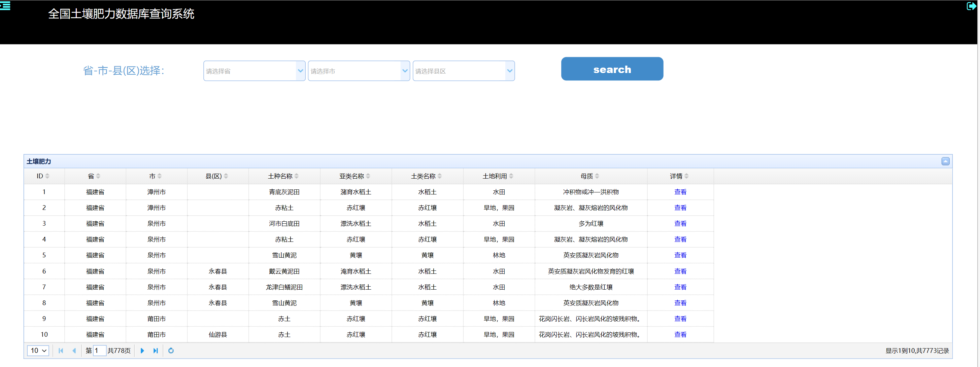Click 查看 link for row 1
Screen dimensions: 980x367
(x=680, y=192)
